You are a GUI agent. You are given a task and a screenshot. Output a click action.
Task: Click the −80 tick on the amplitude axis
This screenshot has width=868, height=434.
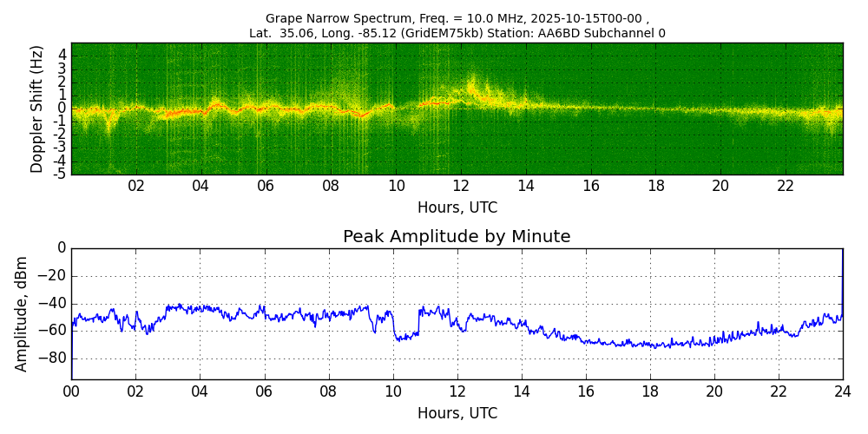coord(54,358)
